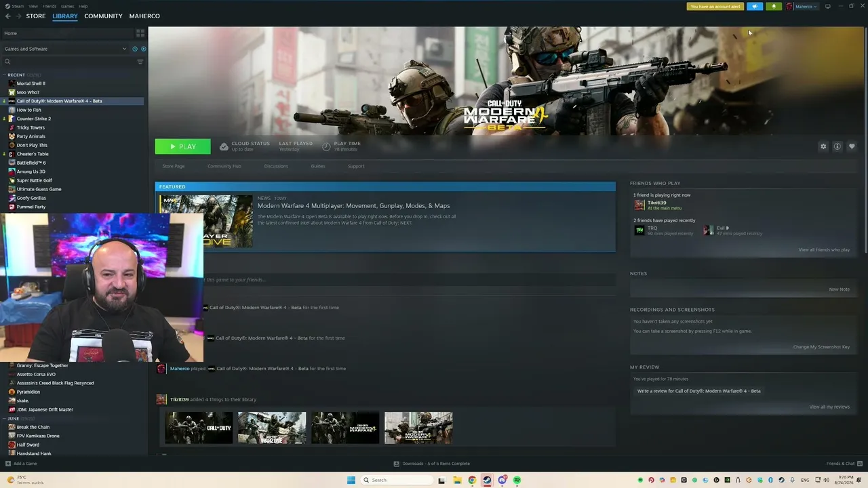Click the green PLAY button
The width and height of the screenshot is (868, 488).
(182, 146)
